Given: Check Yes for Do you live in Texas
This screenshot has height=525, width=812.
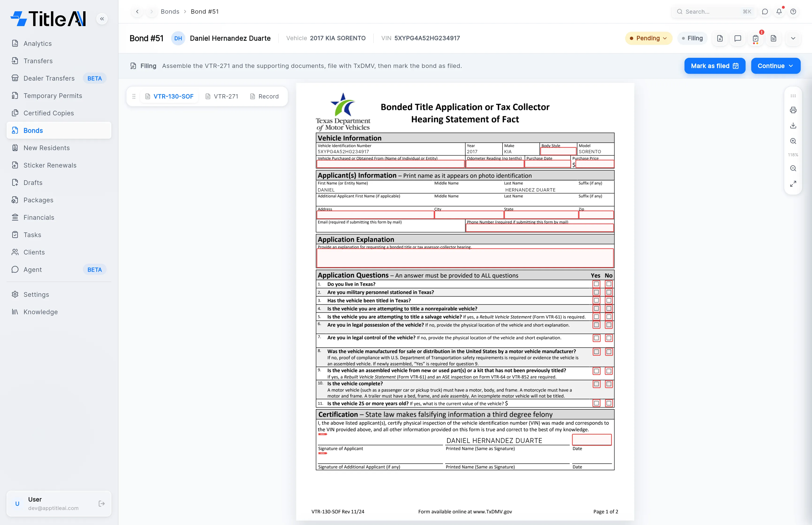Looking at the screenshot, I should pos(596,284).
